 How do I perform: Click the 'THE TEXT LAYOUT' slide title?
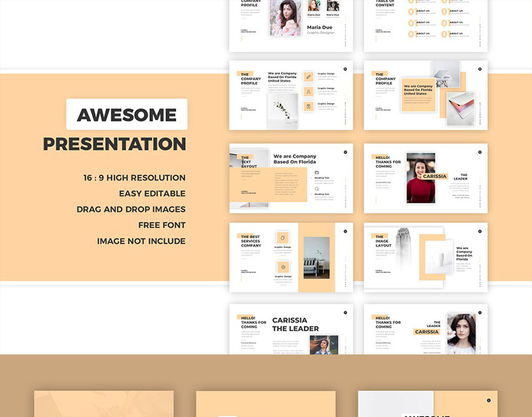pyautogui.click(x=249, y=162)
